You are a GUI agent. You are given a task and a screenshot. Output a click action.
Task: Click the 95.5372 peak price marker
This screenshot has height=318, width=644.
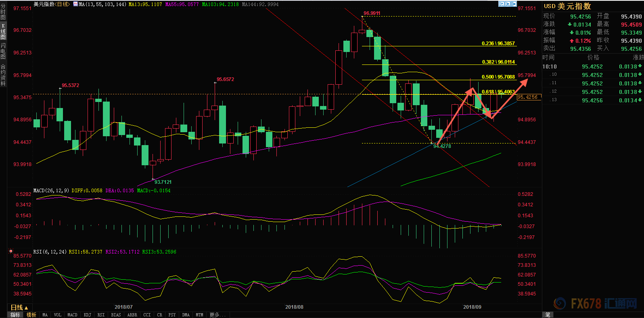coord(70,85)
